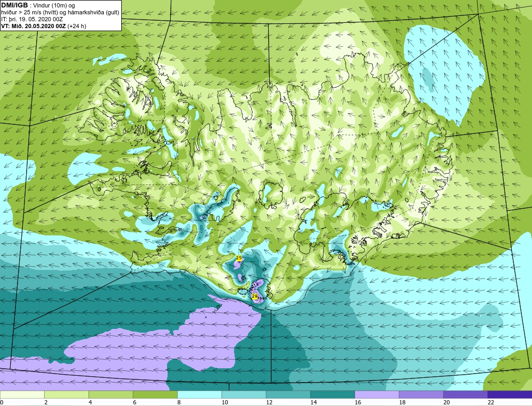Click the dark indigo swatch above 22 m/s

click(510, 394)
